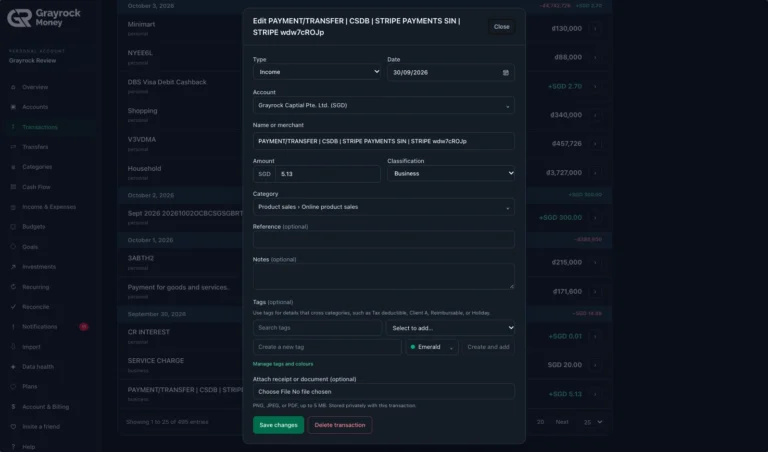768x452 pixels.
Task: Open Manage tags and colours link
Action: point(283,364)
